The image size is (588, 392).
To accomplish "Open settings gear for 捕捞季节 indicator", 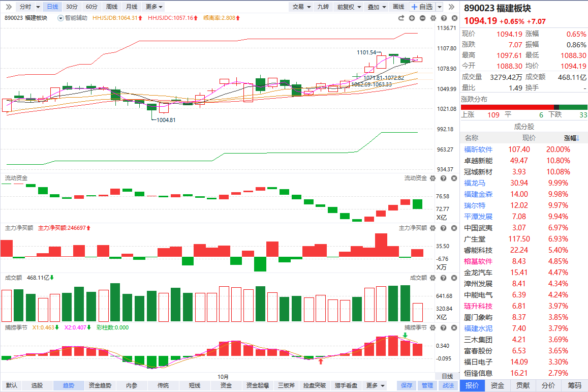I will click(432, 327).
